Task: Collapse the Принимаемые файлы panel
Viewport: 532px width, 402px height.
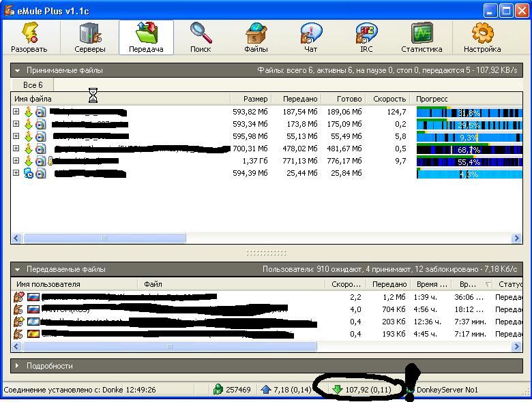Action: pyautogui.click(x=17, y=71)
